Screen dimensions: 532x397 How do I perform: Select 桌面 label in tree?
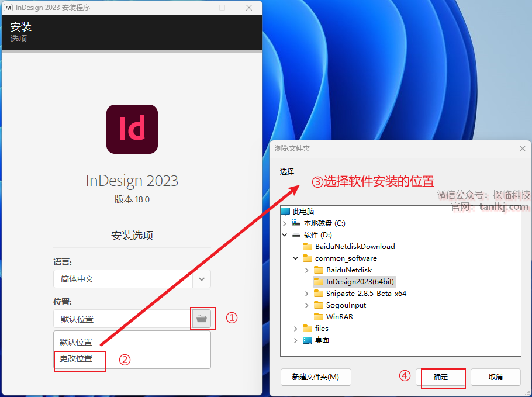tap(322, 340)
